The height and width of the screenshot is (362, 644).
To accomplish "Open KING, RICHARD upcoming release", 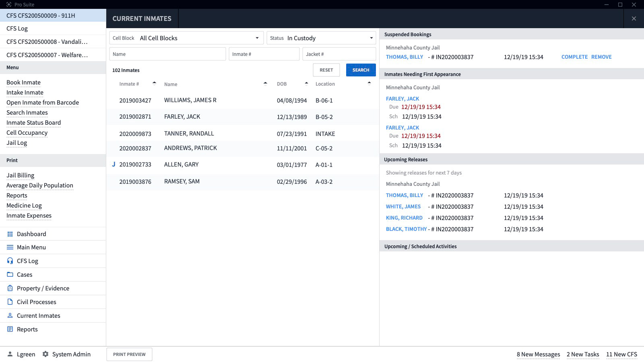I will tap(404, 218).
